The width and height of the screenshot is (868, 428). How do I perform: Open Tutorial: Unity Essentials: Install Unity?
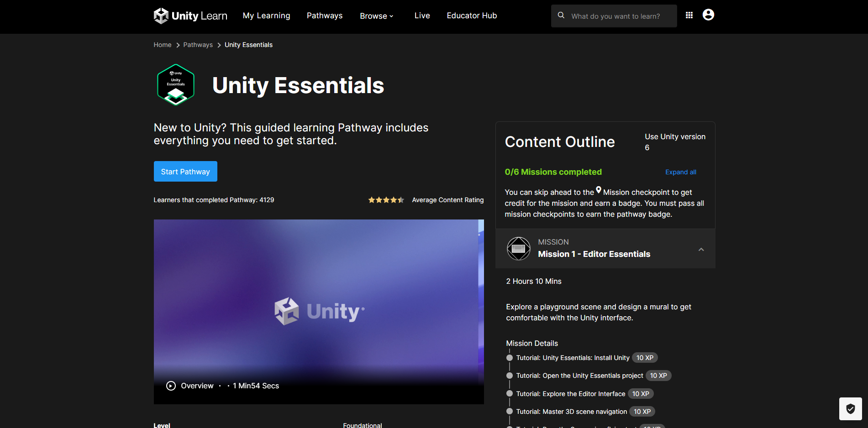coord(573,358)
